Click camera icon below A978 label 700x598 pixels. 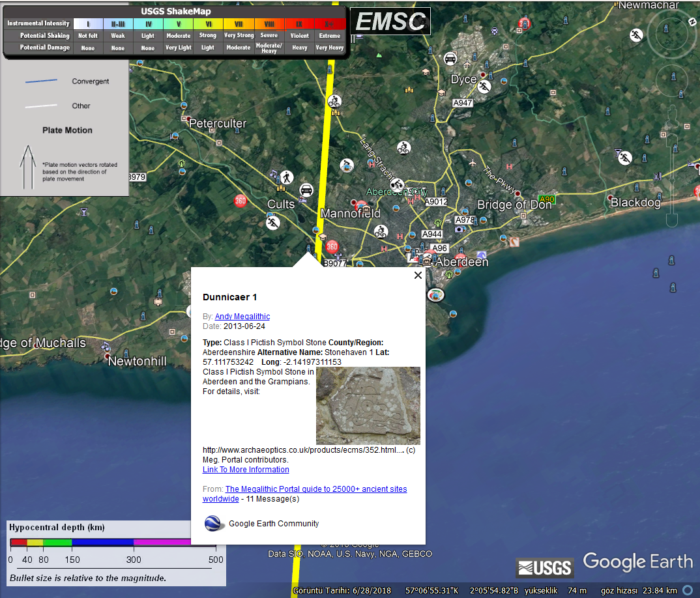point(459,229)
